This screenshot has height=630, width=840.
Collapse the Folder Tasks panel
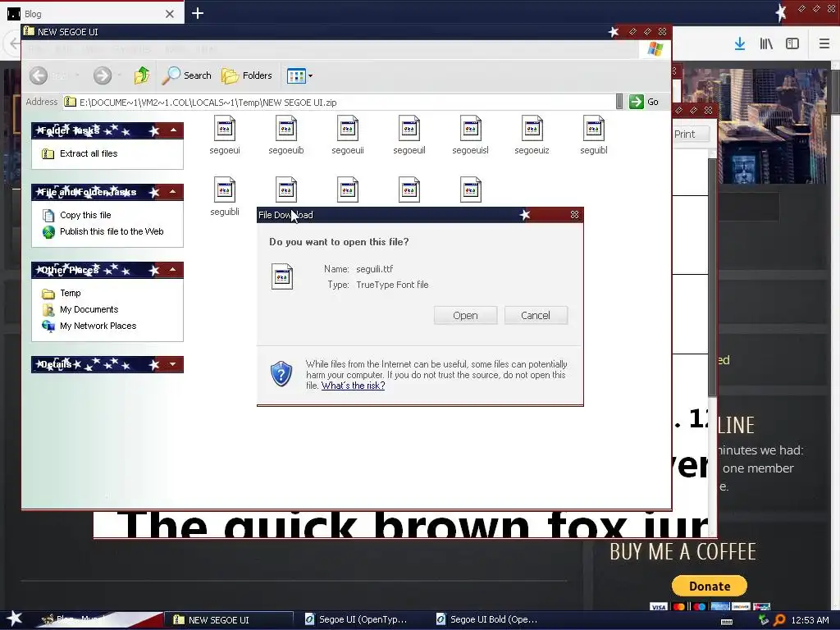173,130
